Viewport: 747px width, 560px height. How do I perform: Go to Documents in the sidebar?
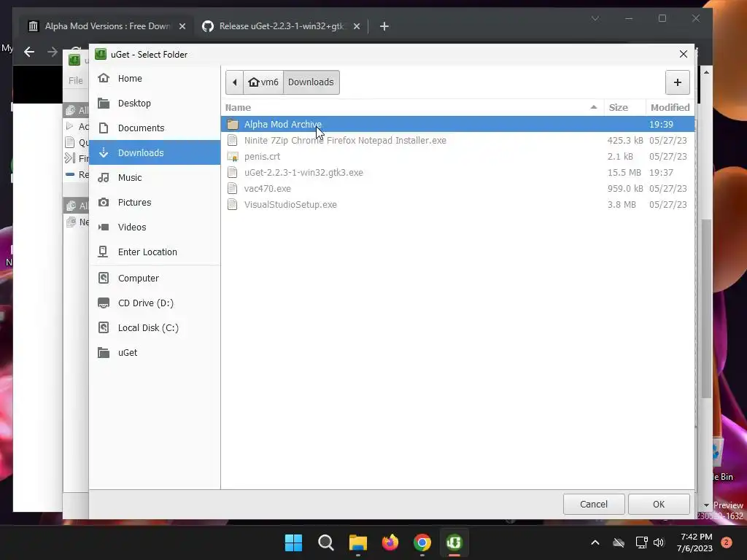click(155, 128)
